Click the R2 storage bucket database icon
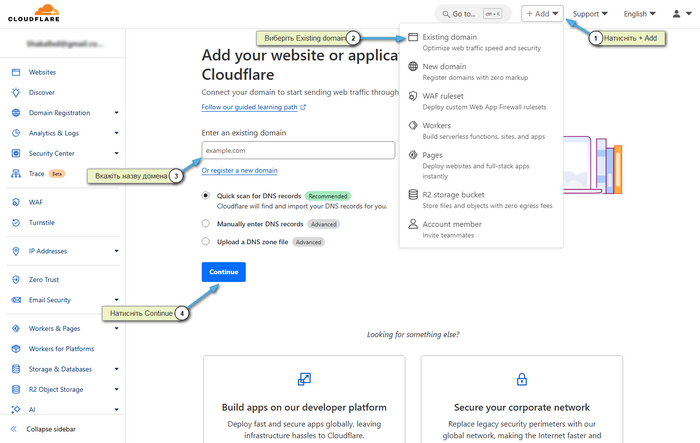Image resolution: width=700 pixels, height=443 pixels. coord(413,195)
